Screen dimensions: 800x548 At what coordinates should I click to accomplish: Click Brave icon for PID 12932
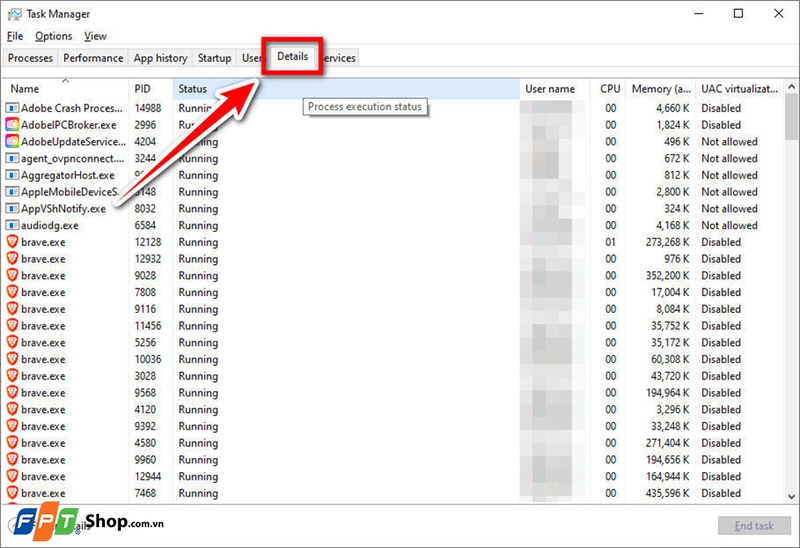pyautogui.click(x=12, y=259)
